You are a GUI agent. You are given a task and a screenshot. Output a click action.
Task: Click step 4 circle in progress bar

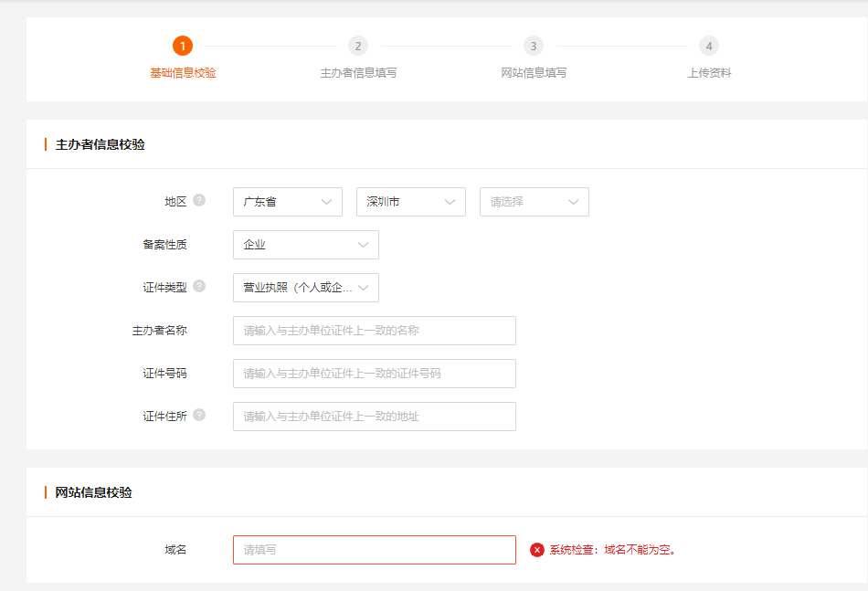pyautogui.click(x=709, y=46)
